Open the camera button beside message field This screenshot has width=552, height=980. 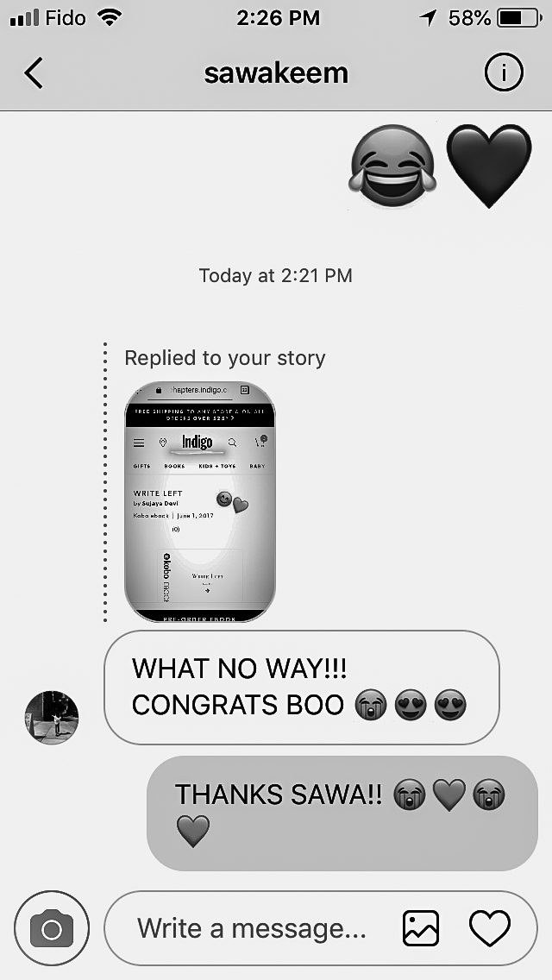pos(52,928)
